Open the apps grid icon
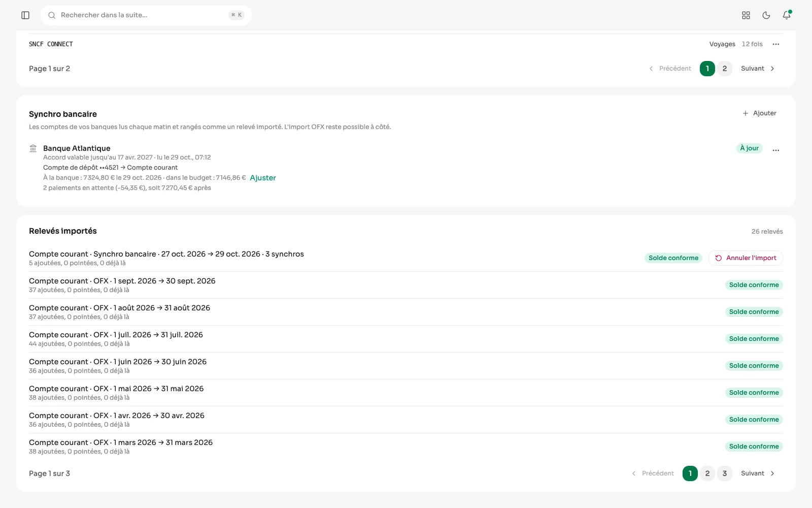Image resolution: width=812 pixels, height=508 pixels. [x=746, y=15]
